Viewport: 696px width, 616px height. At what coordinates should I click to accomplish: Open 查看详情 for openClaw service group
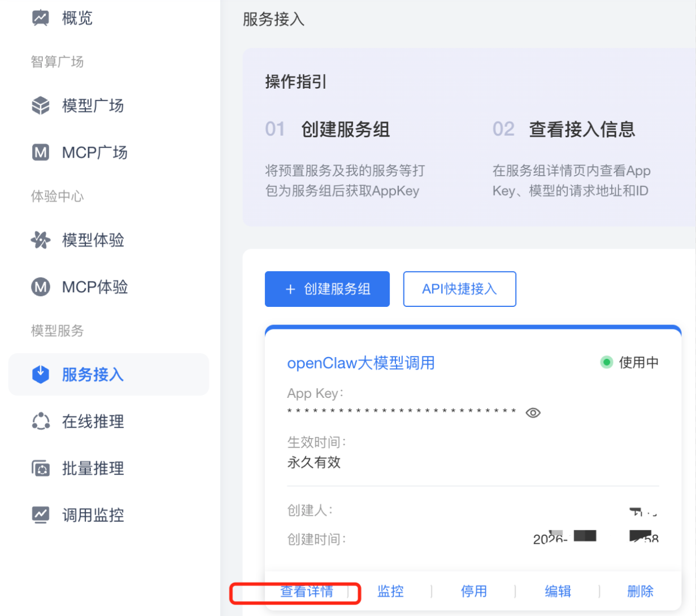tap(307, 592)
